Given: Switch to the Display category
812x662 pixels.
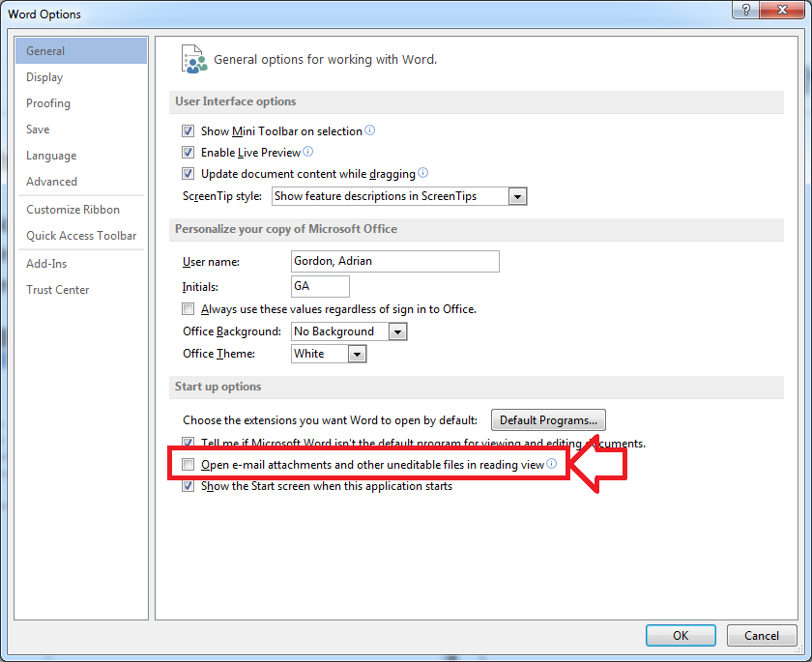Looking at the screenshot, I should pos(81,77).
